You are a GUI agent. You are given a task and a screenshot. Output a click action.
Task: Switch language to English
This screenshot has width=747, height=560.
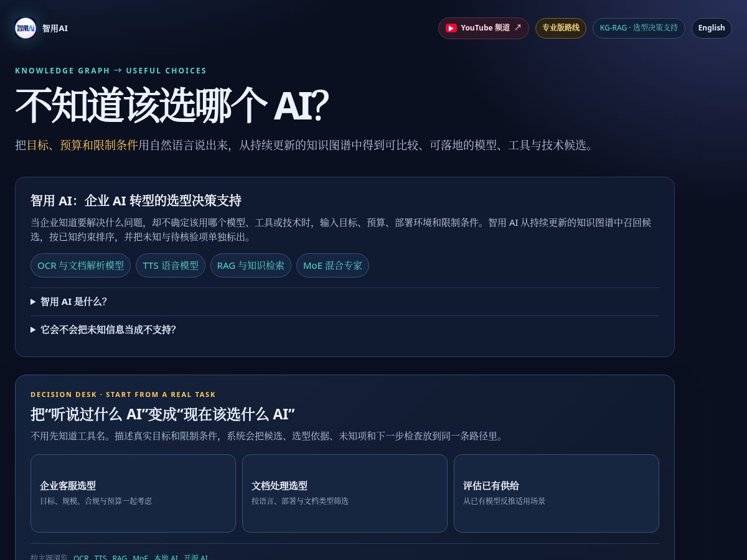click(712, 28)
